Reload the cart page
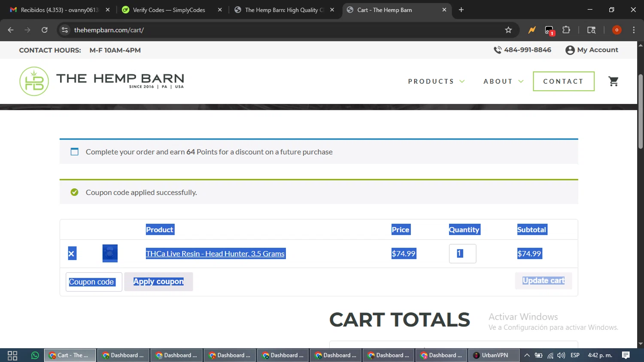This screenshot has width=644, height=362. point(44,30)
